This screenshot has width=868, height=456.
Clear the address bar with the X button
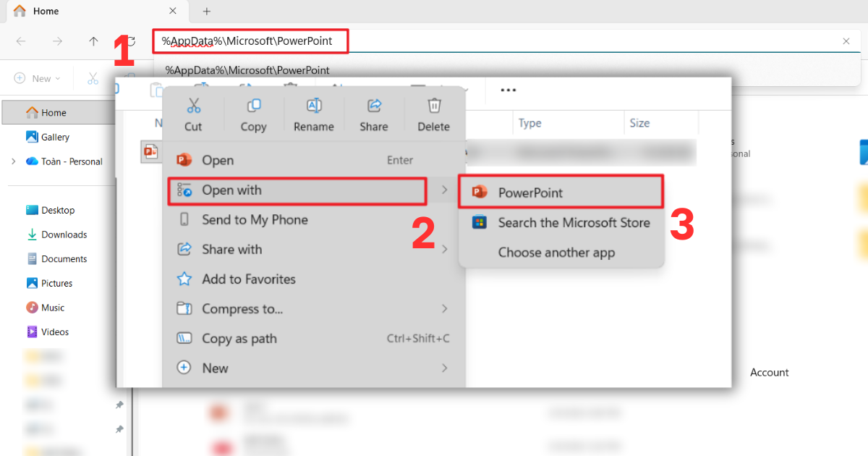(x=846, y=41)
